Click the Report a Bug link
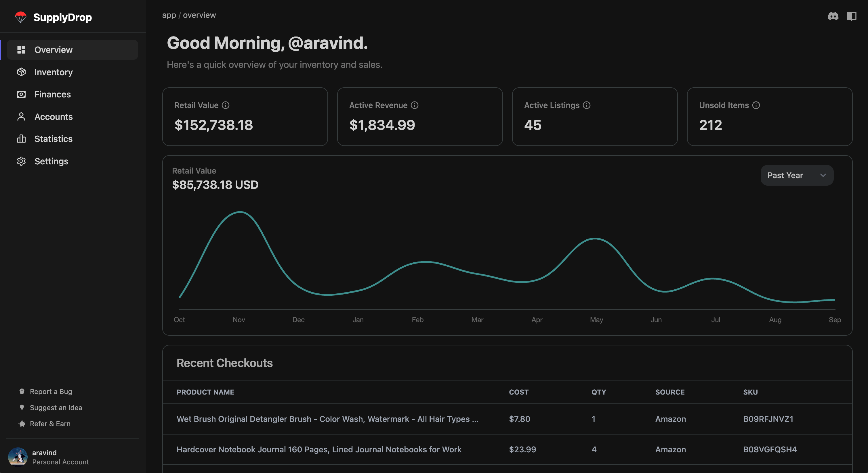Screen dimensions: 868x473 click(x=51, y=391)
